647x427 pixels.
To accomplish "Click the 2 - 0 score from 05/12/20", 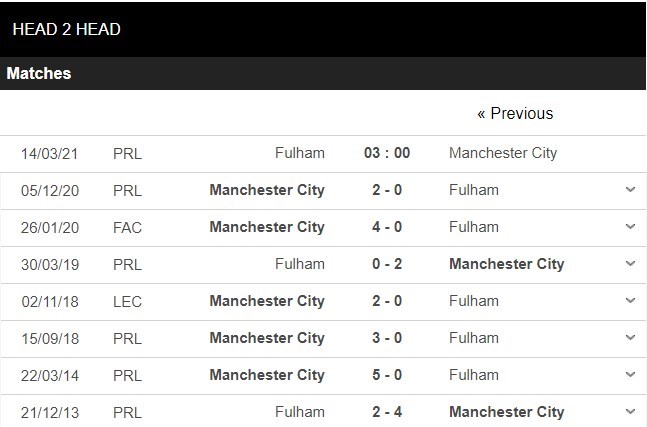I will tap(386, 190).
